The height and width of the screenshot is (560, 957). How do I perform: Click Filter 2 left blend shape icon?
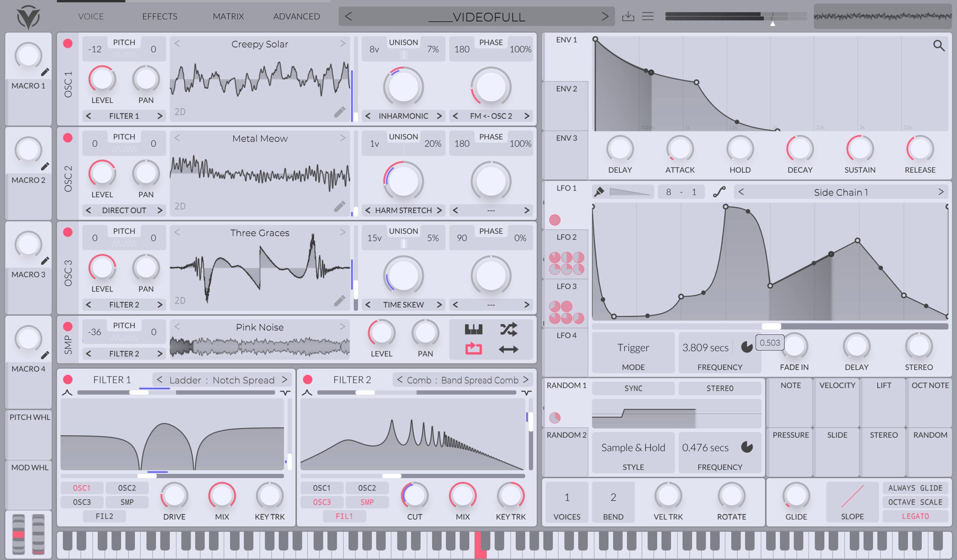[307, 393]
